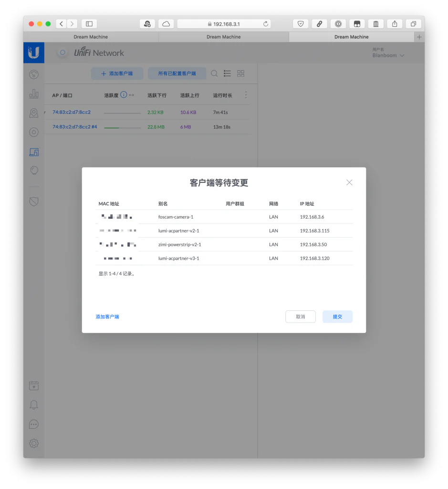Click the 添加客户端 link in dialog
The height and width of the screenshot is (489, 448).
tap(107, 317)
